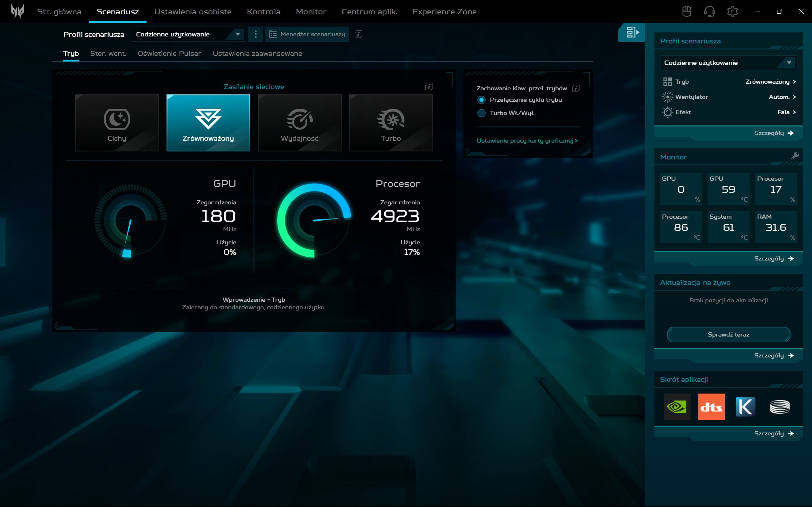The height and width of the screenshot is (507, 812).
Task: Open three-dot profile options menu
Action: tap(256, 34)
